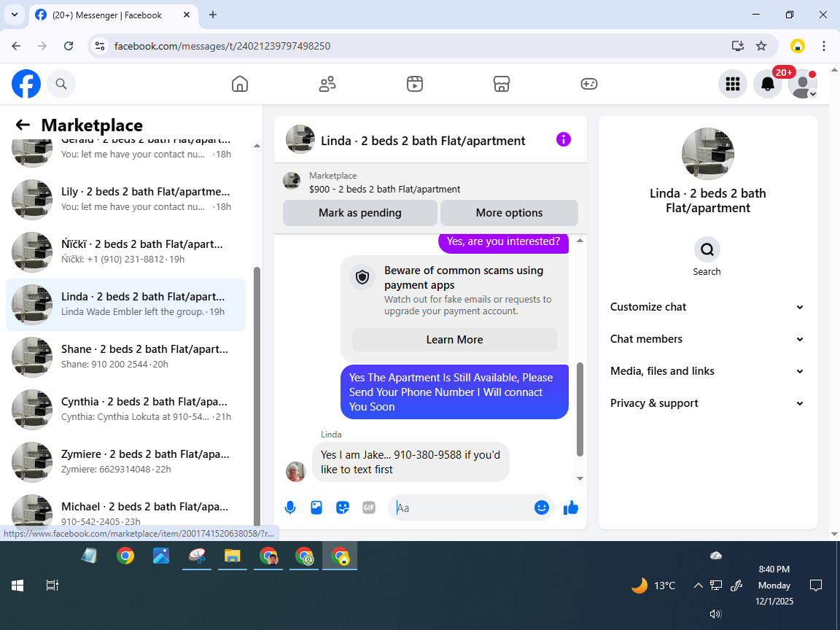Click the message input field Aa
This screenshot has width=840, height=630.
pyautogui.click(x=464, y=507)
